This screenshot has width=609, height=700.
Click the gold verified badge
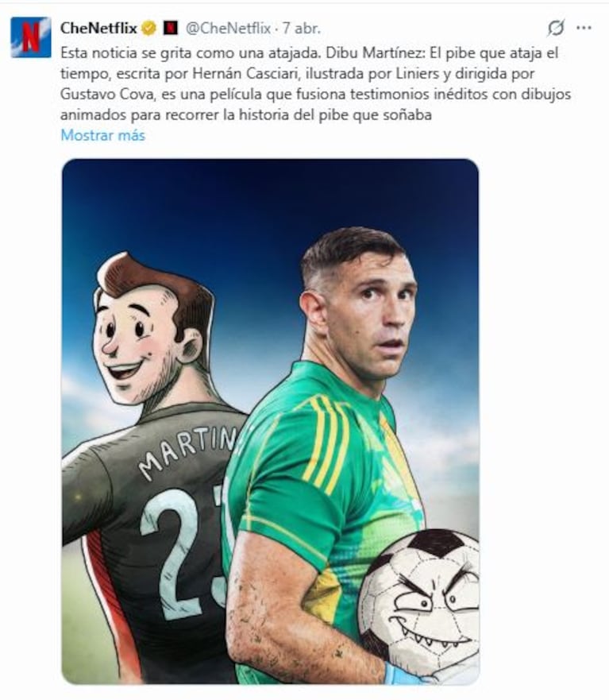tap(148, 28)
